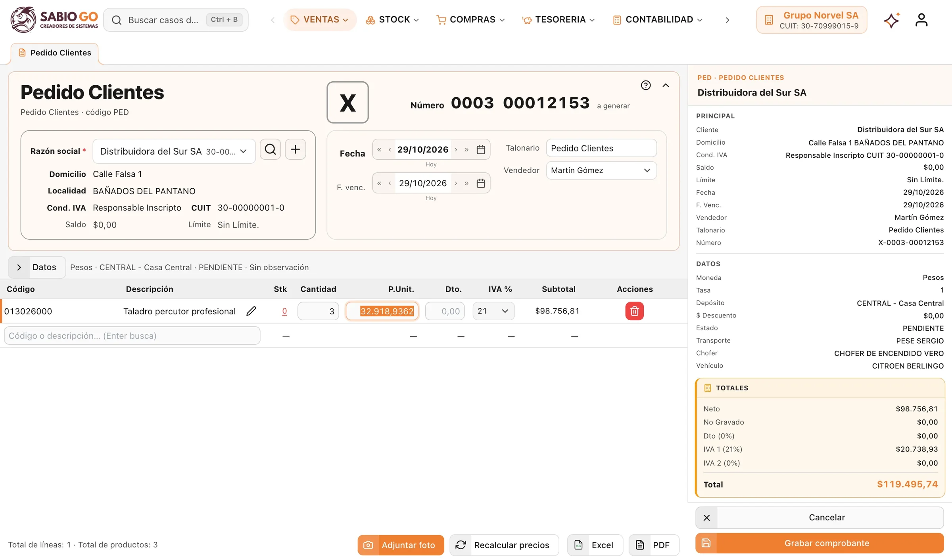The height and width of the screenshot is (560, 952).
Task: Advance F. venc. with double right arrow
Action: (466, 183)
